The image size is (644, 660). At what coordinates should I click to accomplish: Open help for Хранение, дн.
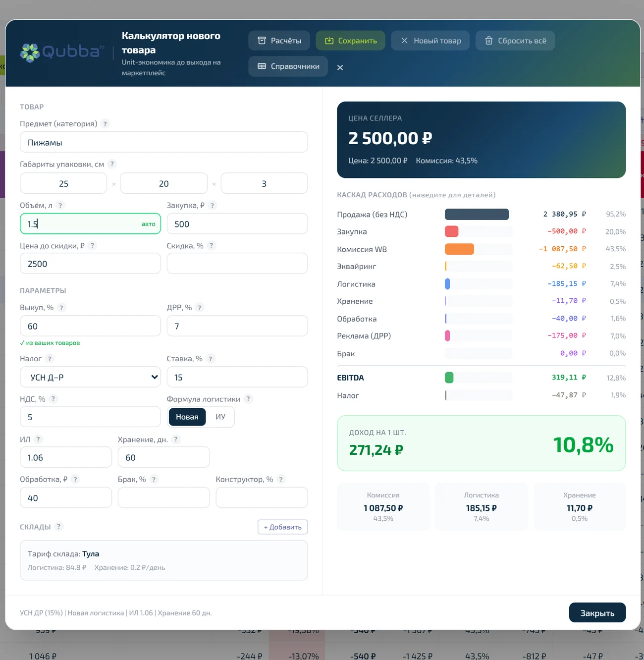point(175,440)
